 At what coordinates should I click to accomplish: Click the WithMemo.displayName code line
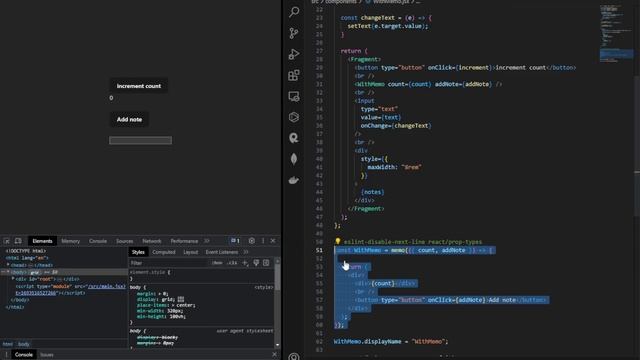[x=391, y=341]
